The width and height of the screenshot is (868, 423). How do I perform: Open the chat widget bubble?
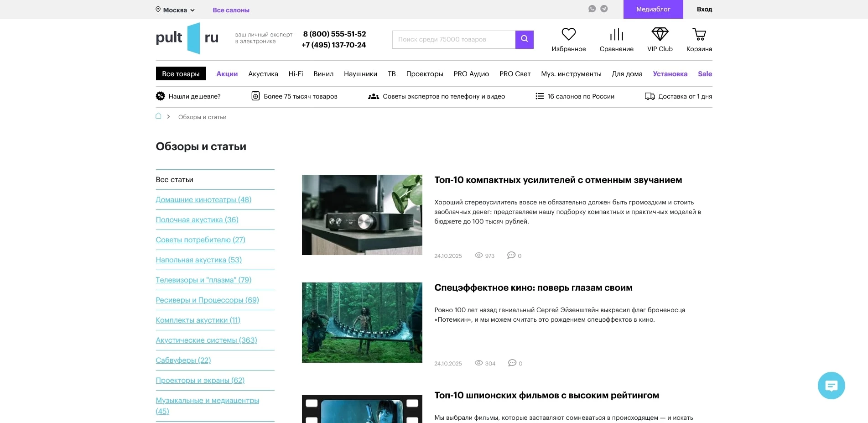tap(831, 386)
